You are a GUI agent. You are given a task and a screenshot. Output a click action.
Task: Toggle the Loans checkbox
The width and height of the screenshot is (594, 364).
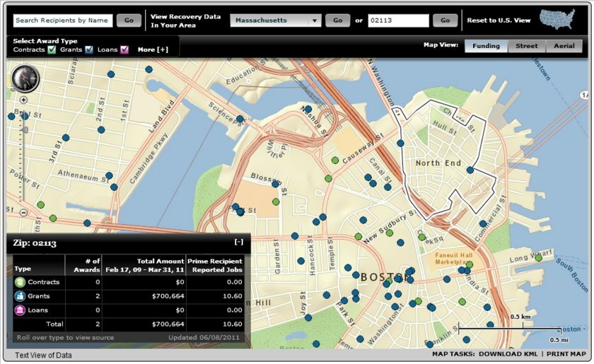point(124,49)
